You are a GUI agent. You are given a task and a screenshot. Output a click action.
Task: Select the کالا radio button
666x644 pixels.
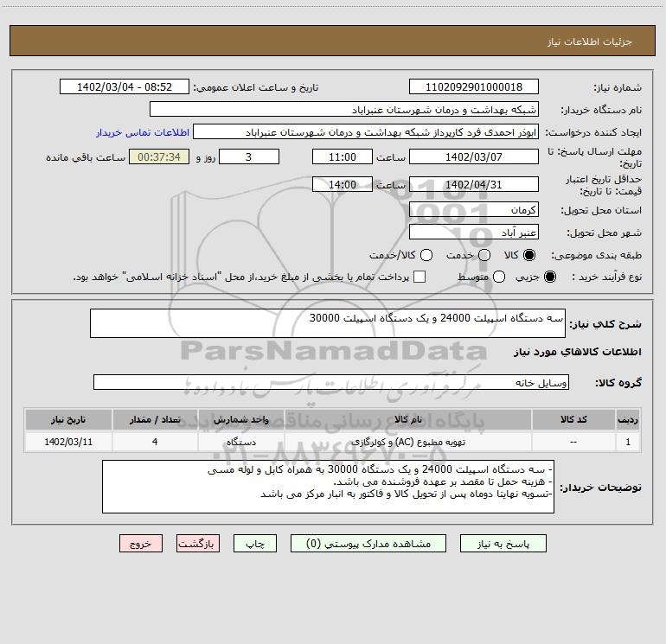[x=529, y=255]
